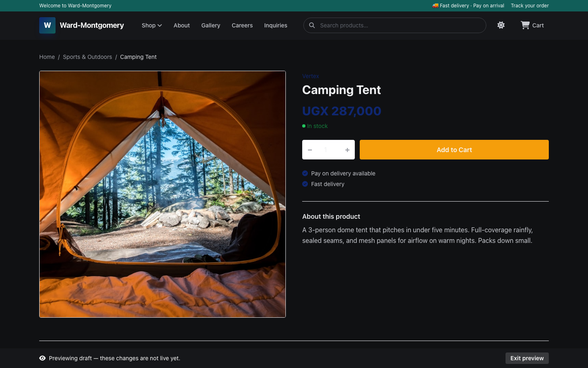Go to the Gallery page
Viewport: 588px width, 368px height.
(211, 25)
